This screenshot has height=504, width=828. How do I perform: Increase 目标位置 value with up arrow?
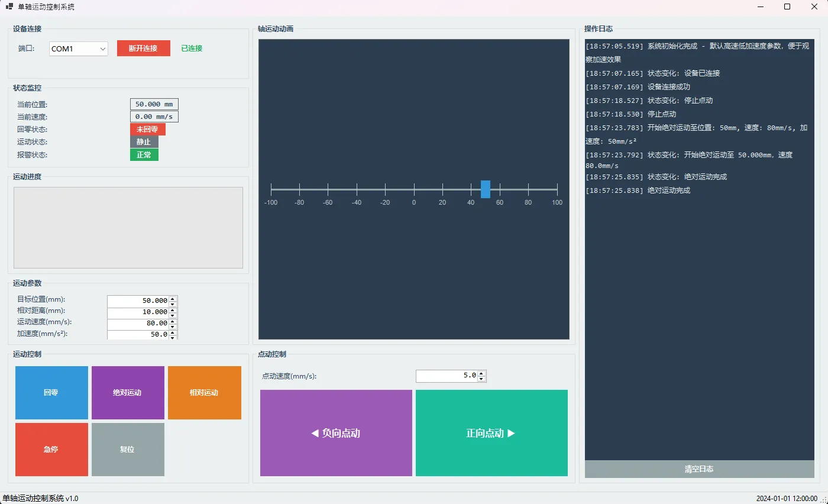click(173, 298)
